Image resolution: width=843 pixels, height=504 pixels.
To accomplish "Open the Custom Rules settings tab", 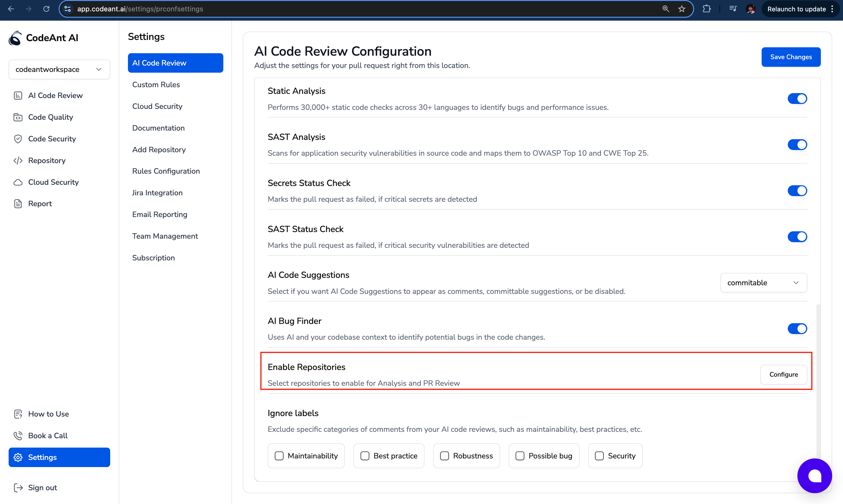I will (x=156, y=84).
